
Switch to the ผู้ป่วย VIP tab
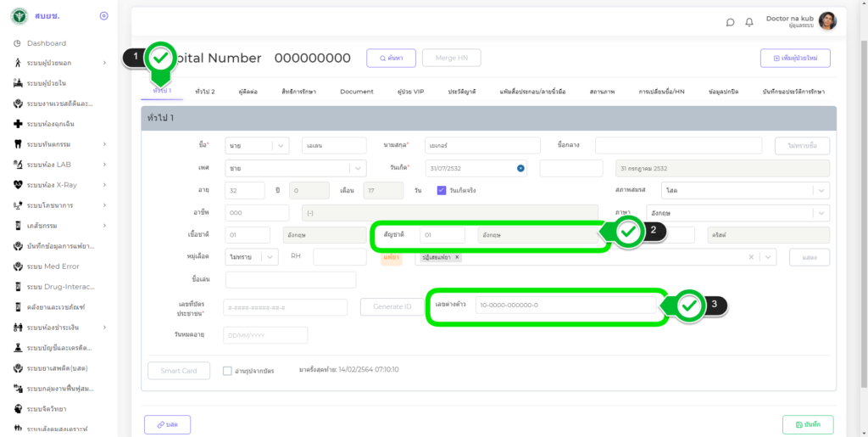[410, 91]
